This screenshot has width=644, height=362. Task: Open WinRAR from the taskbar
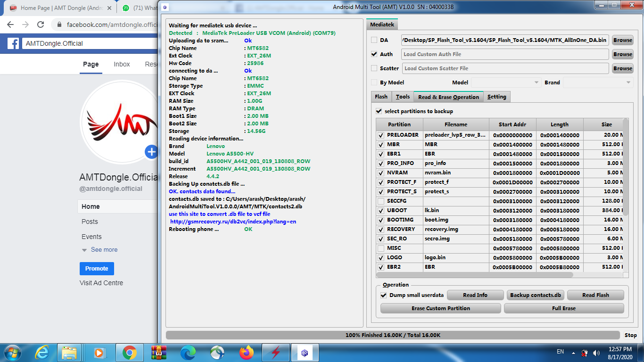[159, 352]
